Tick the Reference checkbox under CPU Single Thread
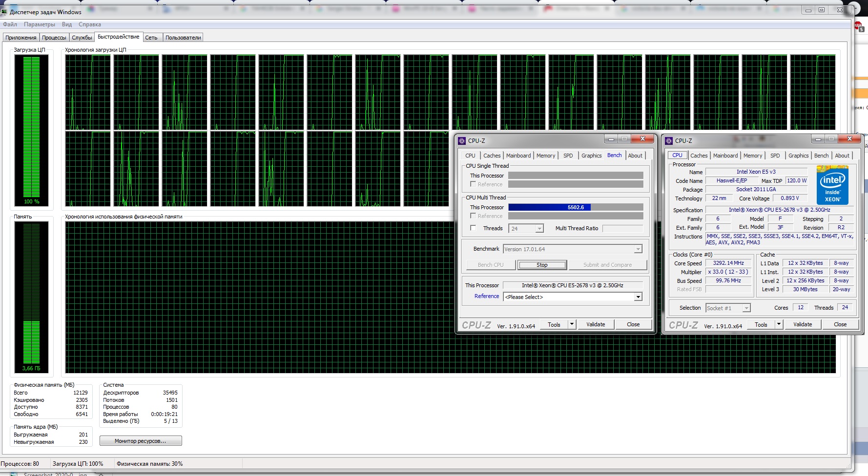The width and height of the screenshot is (868, 476). click(x=473, y=184)
